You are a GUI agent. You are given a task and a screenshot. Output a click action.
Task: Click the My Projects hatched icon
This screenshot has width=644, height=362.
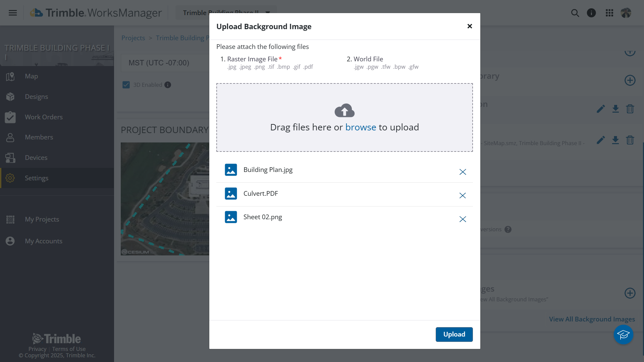coord(10,219)
